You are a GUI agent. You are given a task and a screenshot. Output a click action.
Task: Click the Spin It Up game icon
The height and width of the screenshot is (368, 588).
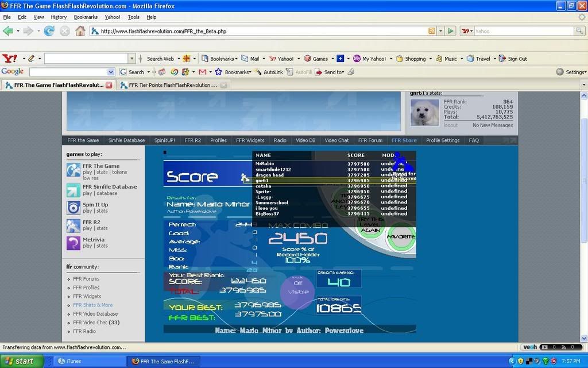point(73,208)
